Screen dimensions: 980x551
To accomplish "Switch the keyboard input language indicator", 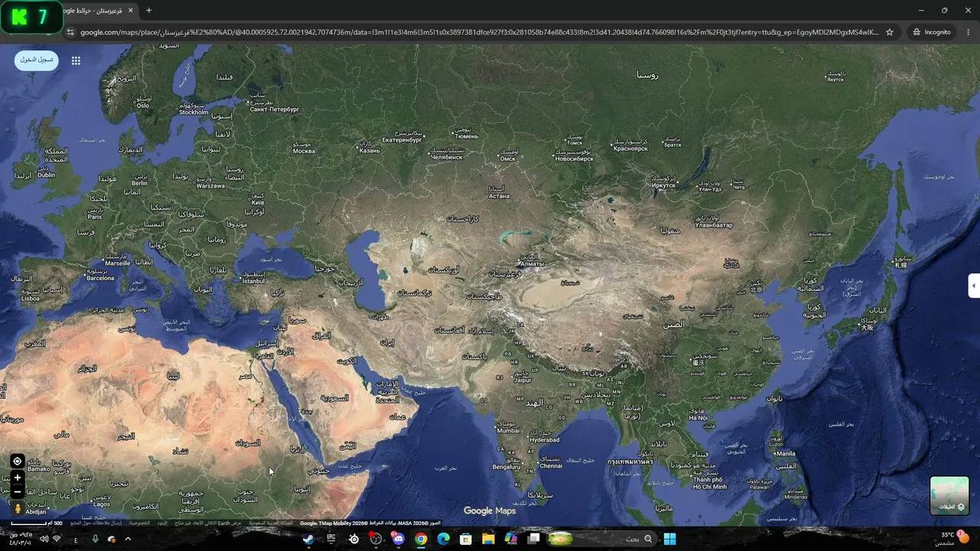I will point(76,540).
